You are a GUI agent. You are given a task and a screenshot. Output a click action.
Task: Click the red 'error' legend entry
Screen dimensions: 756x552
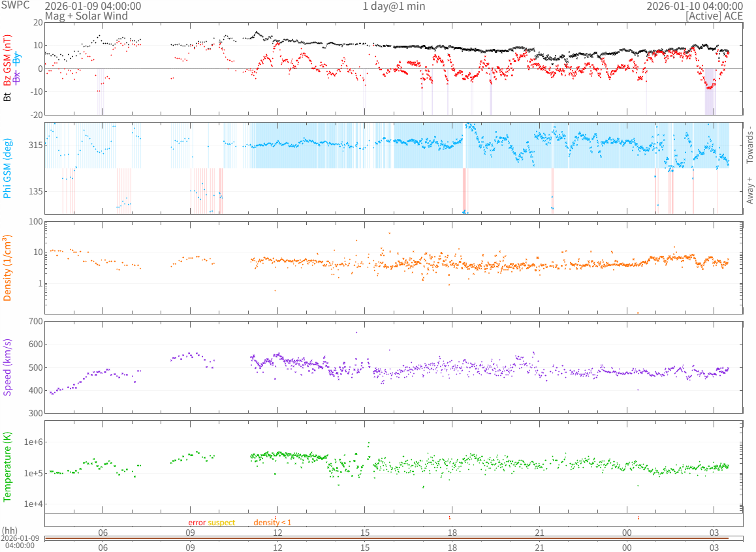tap(197, 523)
